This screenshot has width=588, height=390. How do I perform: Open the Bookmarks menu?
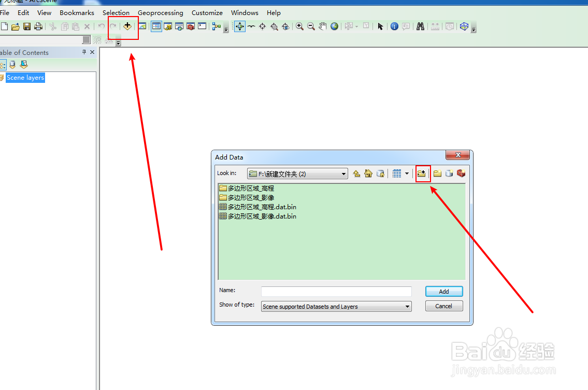[x=77, y=13]
